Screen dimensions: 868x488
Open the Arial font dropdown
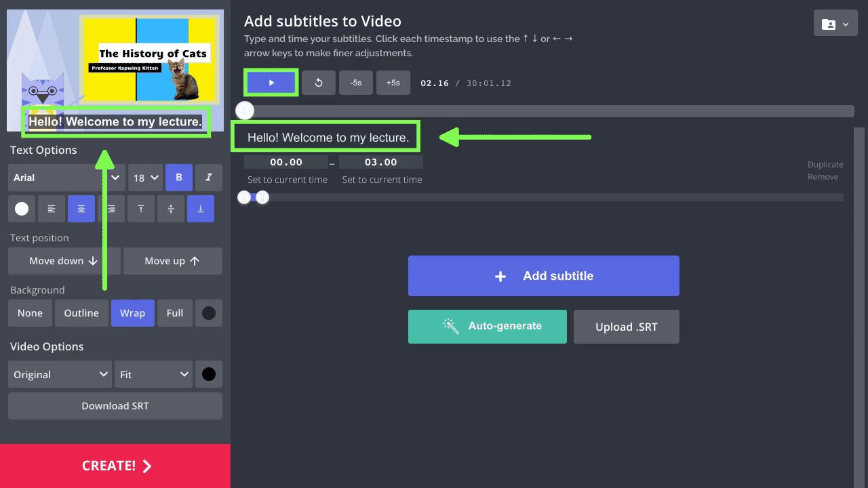66,178
